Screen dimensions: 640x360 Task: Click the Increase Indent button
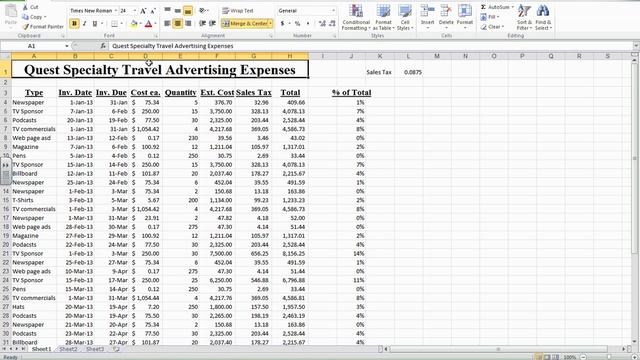coord(212,24)
